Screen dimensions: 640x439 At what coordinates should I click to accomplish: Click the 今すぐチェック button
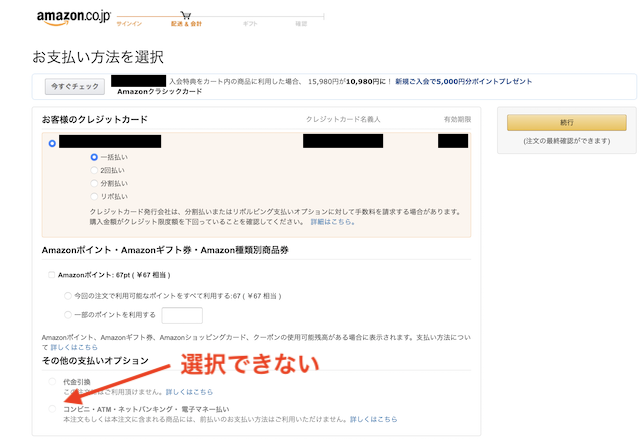(x=75, y=86)
